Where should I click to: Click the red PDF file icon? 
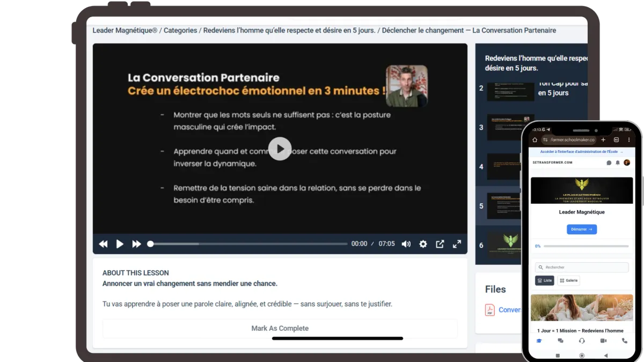[x=490, y=310]
